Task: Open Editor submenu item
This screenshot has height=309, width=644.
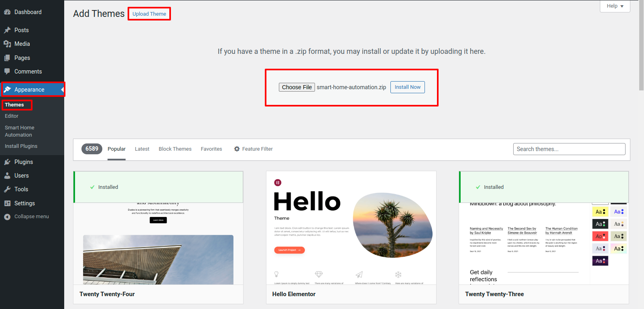Action: pos(12,116)
